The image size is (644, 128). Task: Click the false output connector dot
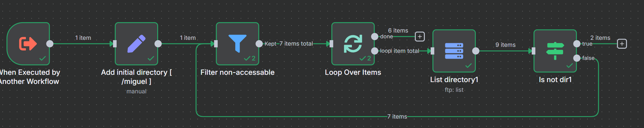point(577,58)
